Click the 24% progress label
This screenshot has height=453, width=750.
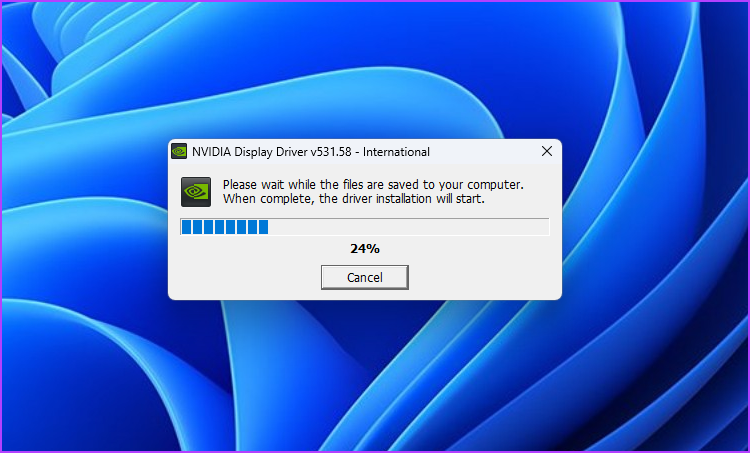click(x=364, y=249)
